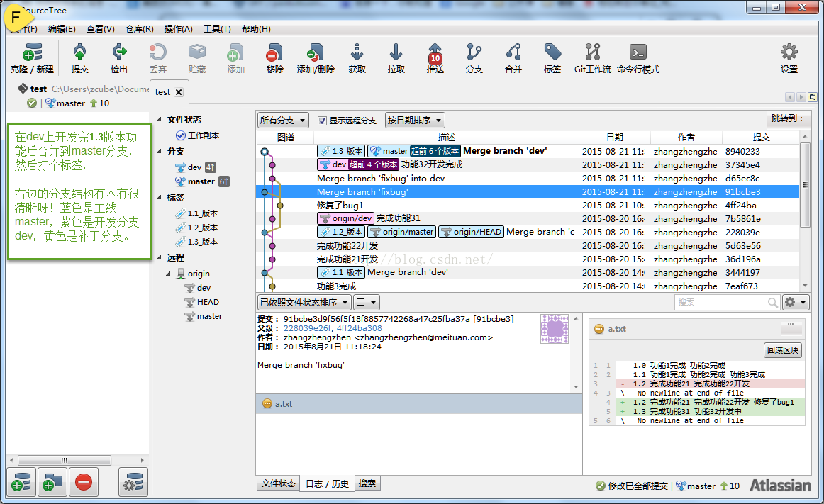This screenshot has height=504, width=824.
Task: Click the add folder icon at bottom left
Action: point(52,482)
